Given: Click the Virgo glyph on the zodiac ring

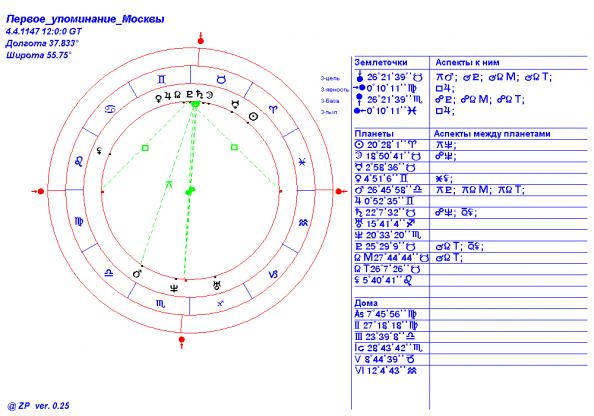Looking at the screenshot, I should tap(79, 221).
